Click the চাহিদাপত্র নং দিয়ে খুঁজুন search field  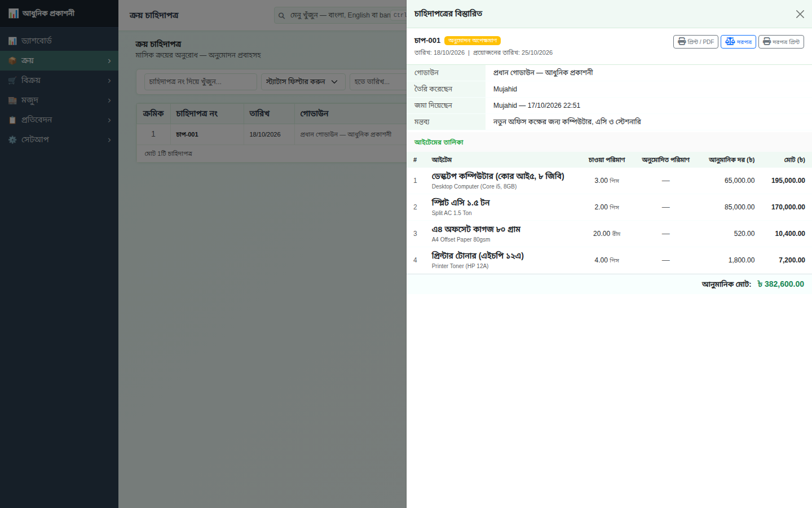[201, 82]
